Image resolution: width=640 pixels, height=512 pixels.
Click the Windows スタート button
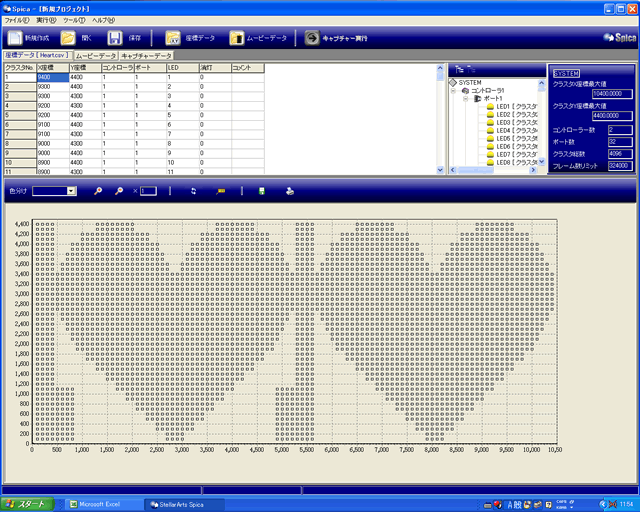pos(24,504)
